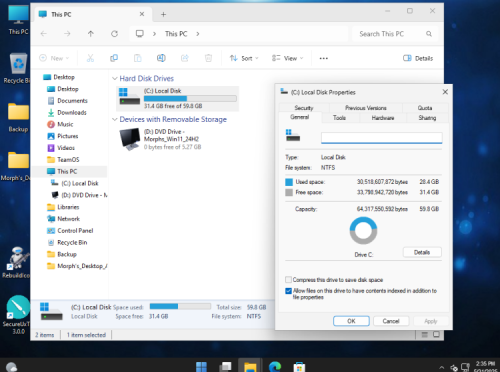500x372 pixels.
Task: Close the This PC tab
Action: click(x=142, y=14)
